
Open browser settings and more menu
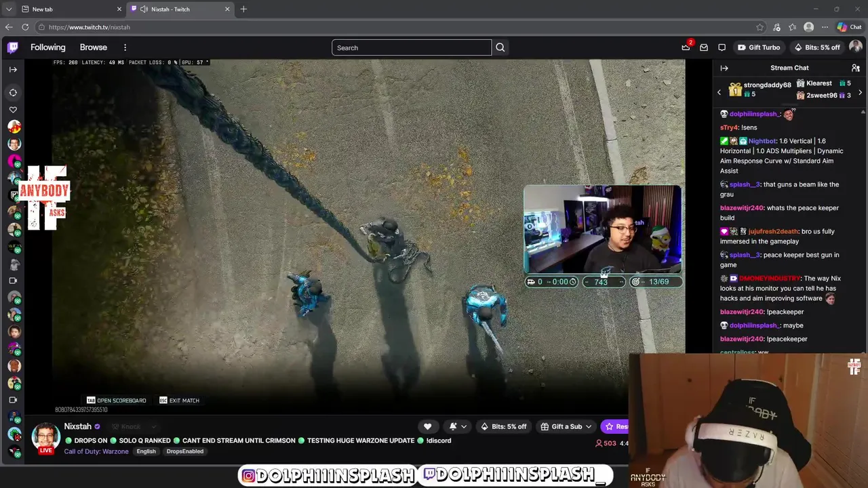click(825, 27)
